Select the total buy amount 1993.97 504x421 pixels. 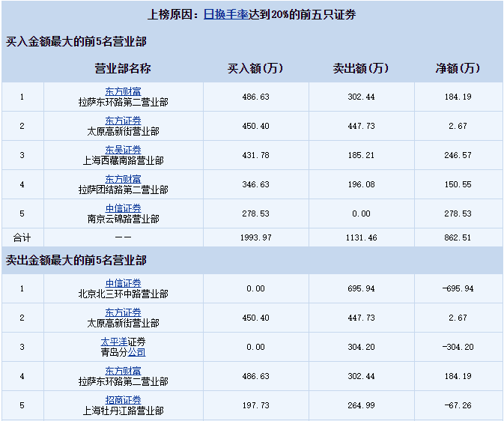(255, 237)
